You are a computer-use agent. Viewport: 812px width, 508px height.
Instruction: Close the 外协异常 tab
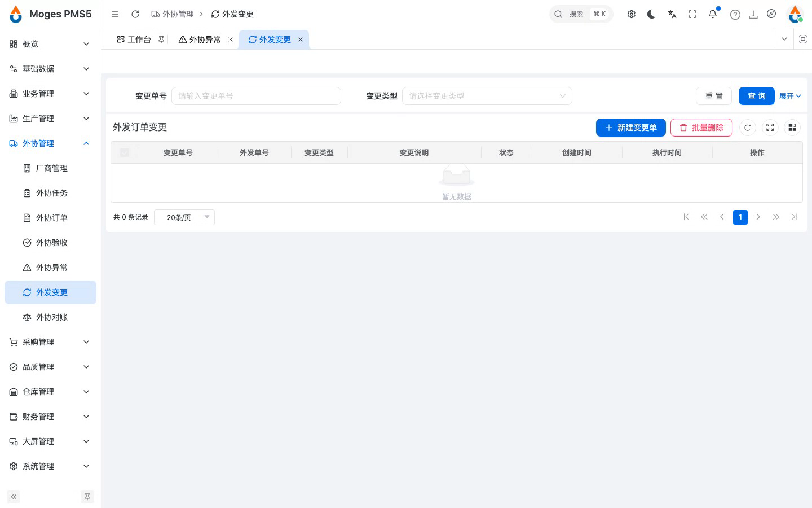[231, 40]
